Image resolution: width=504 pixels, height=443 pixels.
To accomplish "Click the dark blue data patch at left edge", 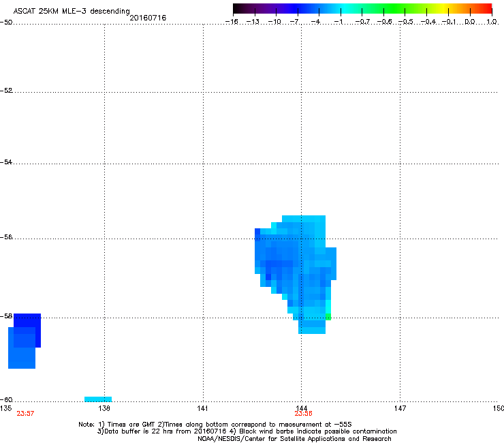I will [x=27, y=331].
